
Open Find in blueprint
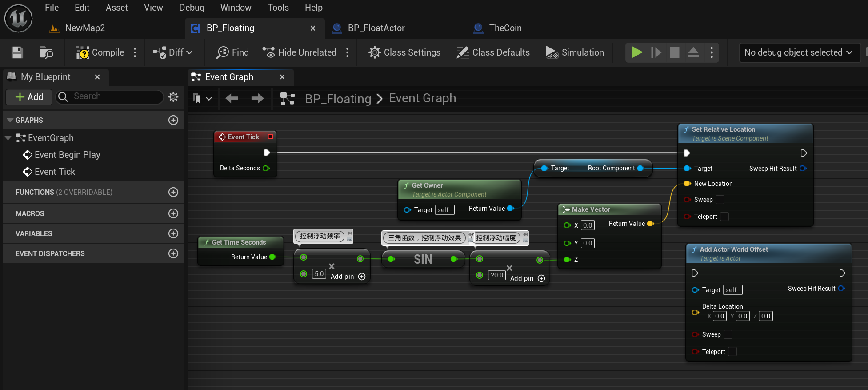(x=232, y=52)
